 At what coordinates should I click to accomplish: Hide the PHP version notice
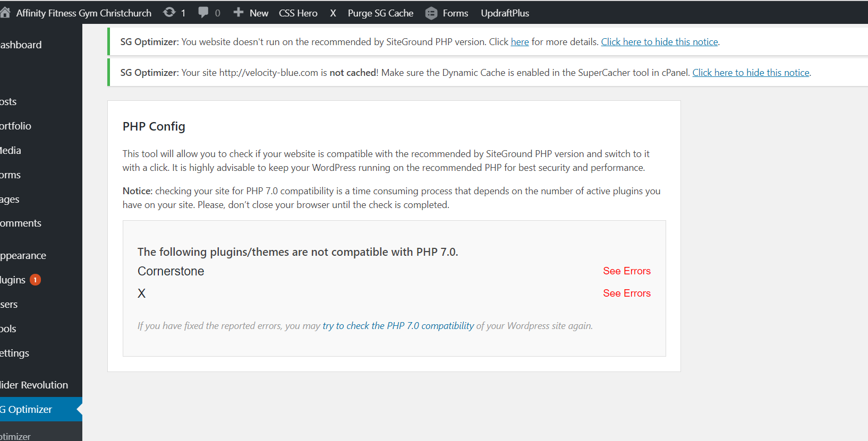point(659,42)
